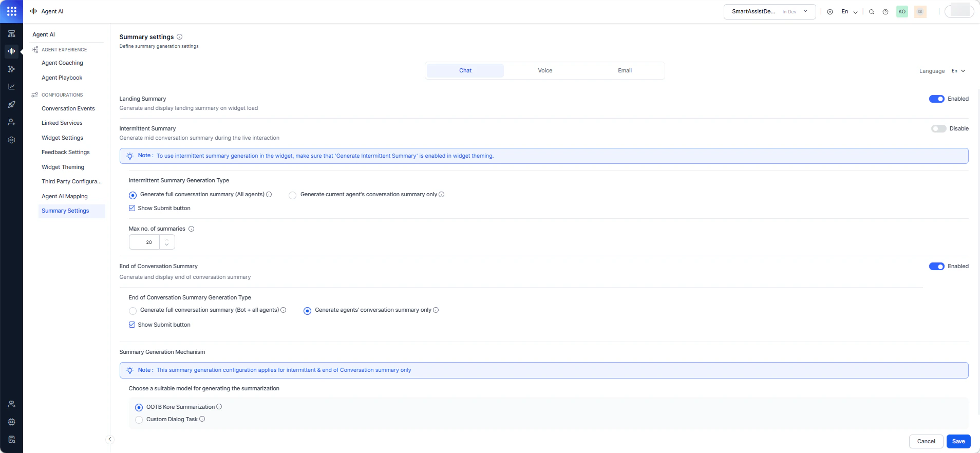The width and height of the screenshot is (980, 453).
Task: Uncheck Show Submit button under End of Conversation
Action: [x=132, y=325]
